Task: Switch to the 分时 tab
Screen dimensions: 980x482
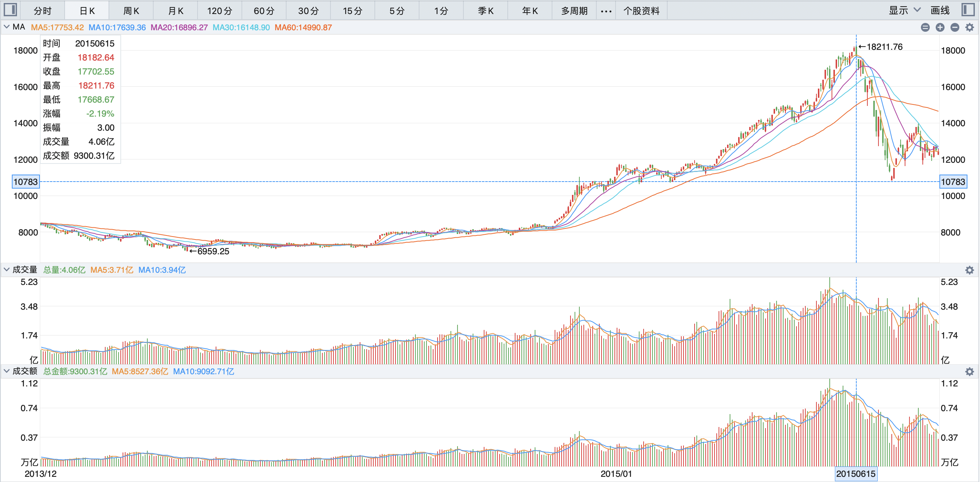Action: 42,11
